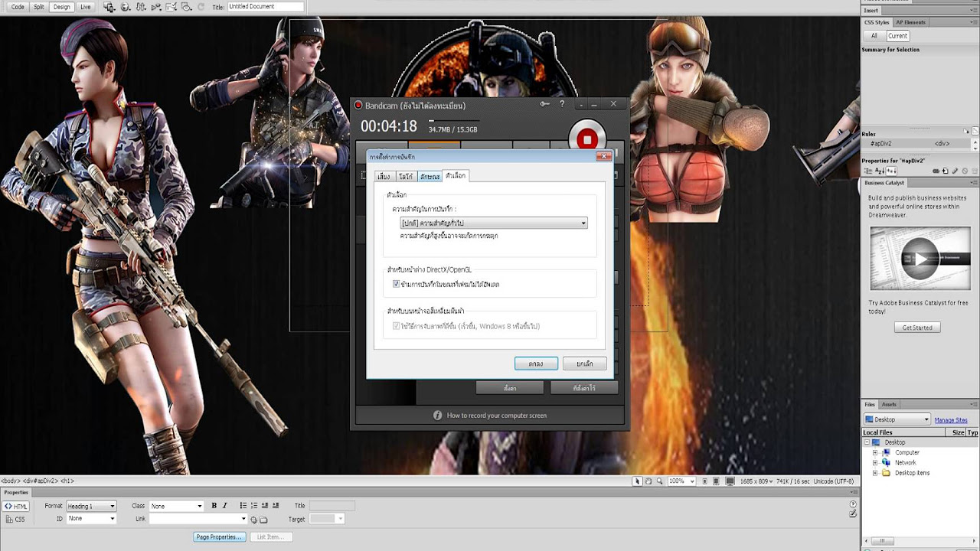Click the Cancel button in settings dialog

click(x=584, y=364)
